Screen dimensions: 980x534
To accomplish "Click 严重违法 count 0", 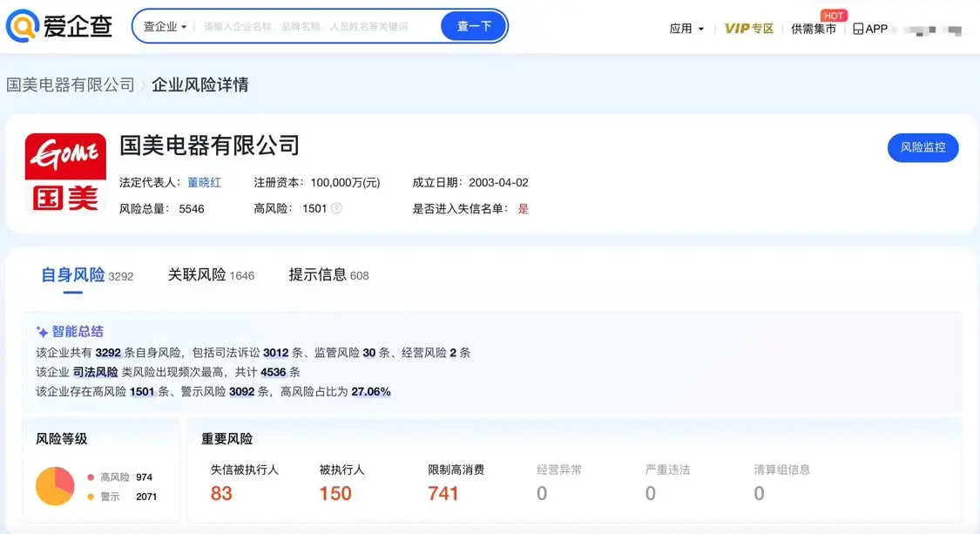I will (651, 493).
